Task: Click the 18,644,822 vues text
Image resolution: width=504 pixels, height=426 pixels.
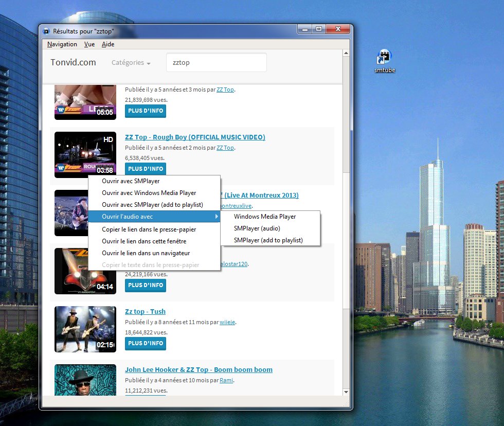Action: (146, 332)
